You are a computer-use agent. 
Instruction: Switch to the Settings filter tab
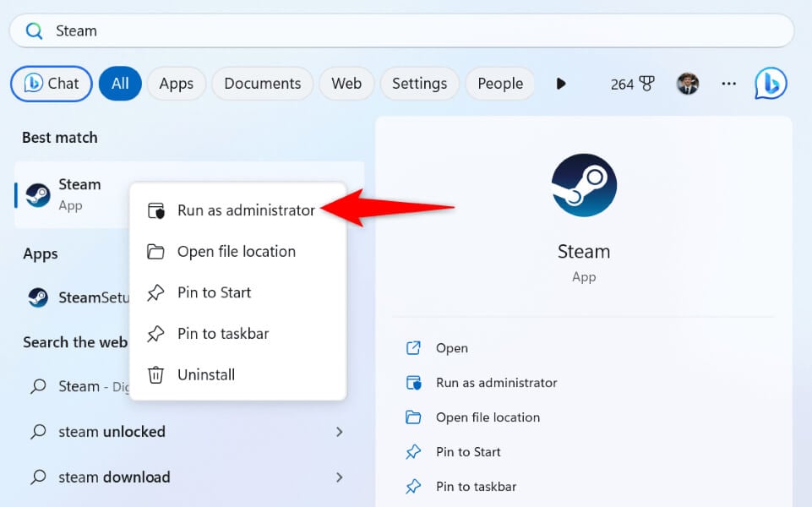pyautogui.click(x=419, y=84)
